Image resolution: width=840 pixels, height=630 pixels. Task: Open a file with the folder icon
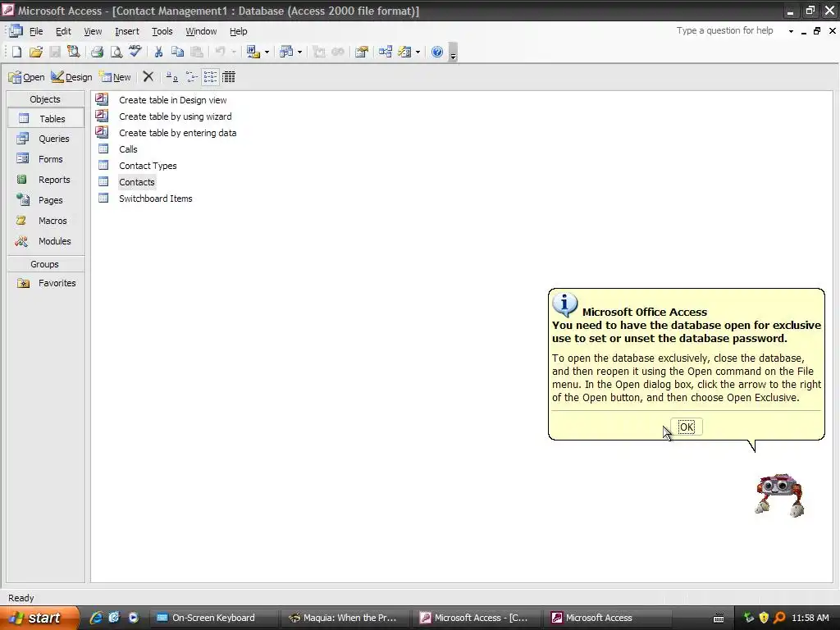pyautogui.click(x=36, y=52)
